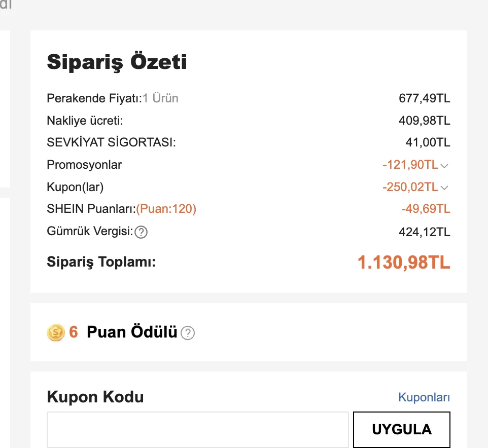Click the Puan Ödülü title text
Image resolution: width=488 pixels, height=448 pixels.
point(132,332)
